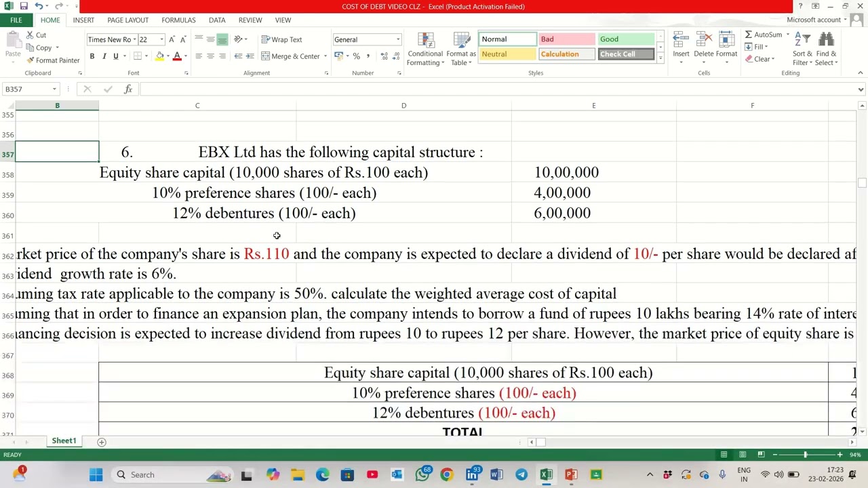Toggle Bold formatting
Viewport: 868px width, 488px height.
92,56
